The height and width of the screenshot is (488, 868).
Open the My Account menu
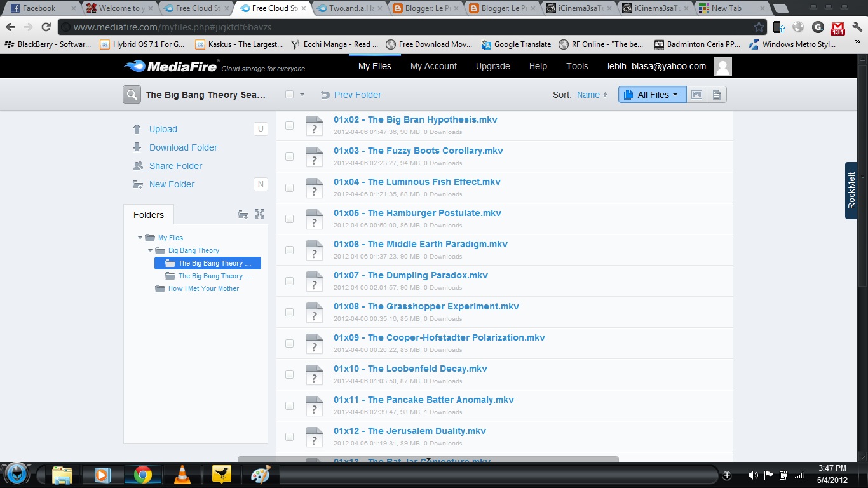click(433, 66)
